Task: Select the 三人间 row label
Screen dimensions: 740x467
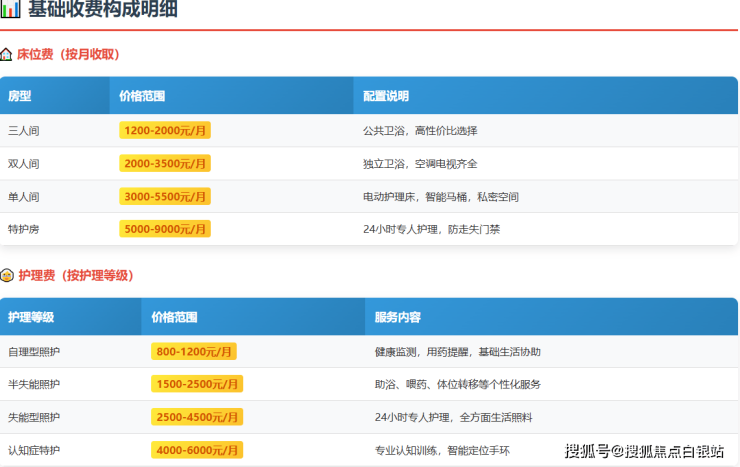Action: pyautogui.click(x=23, y=130)
